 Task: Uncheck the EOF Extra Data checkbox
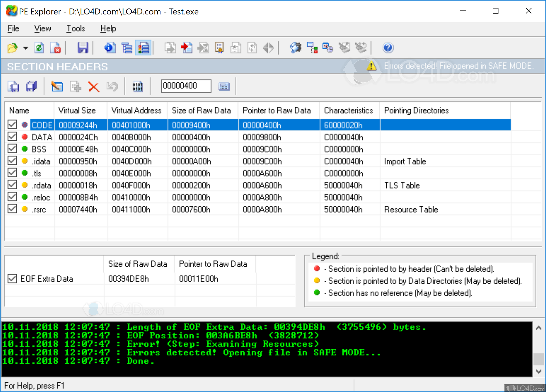coord(12,279)
